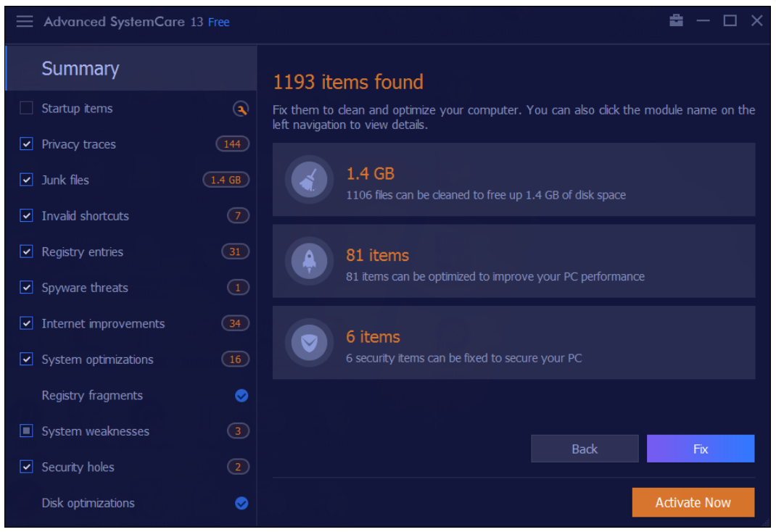Image resolution: width=776 pixels, height=532 pixels.
Task: Open the Registry fragments module
Action: tap(92, 396)
